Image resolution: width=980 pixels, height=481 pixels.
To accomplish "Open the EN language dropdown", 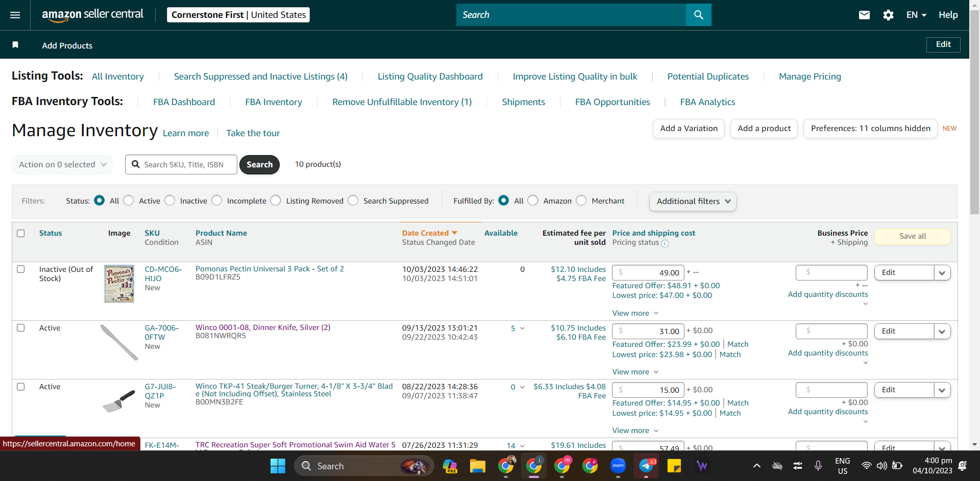I will pyautogui.click(x=916, y=15).
